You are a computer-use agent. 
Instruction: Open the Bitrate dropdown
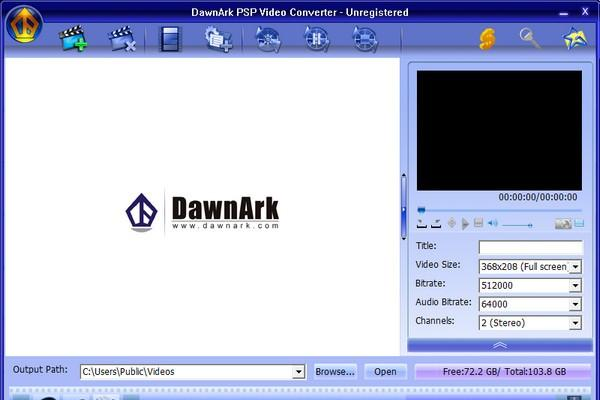[576, 286]
